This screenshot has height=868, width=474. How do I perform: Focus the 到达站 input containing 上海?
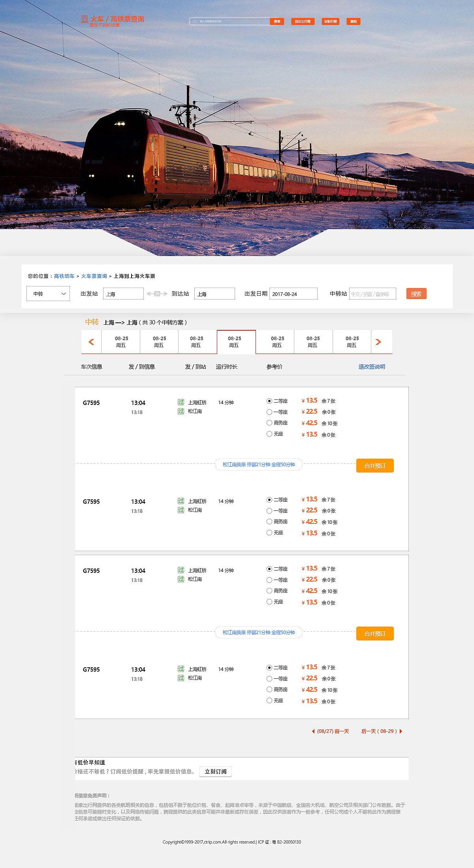click(214, 294)
